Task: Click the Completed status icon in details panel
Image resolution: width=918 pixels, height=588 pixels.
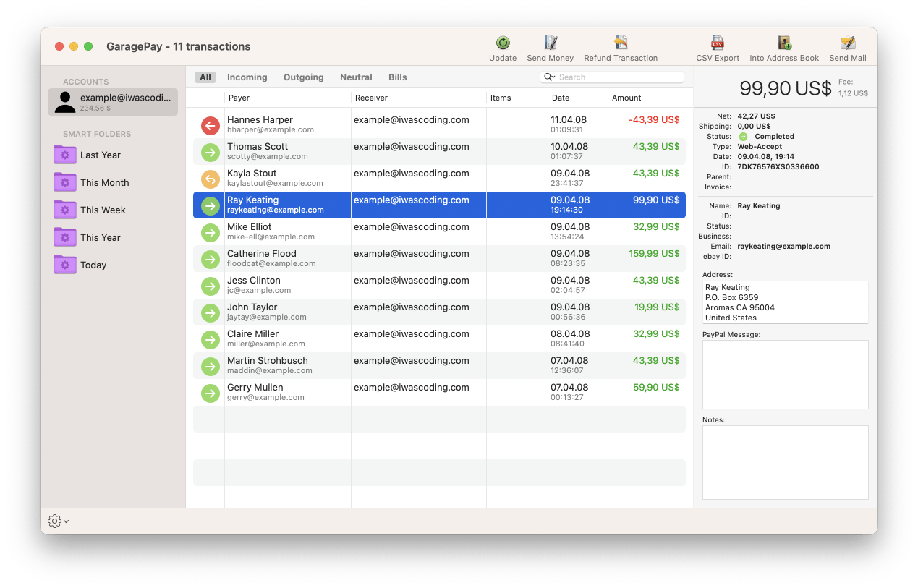Action: click(x=743, y=136)
